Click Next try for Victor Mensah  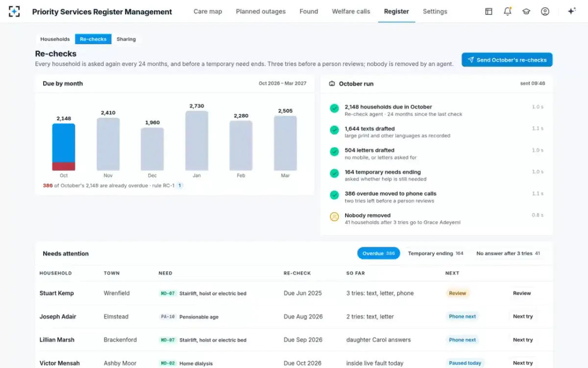point(523,363)
